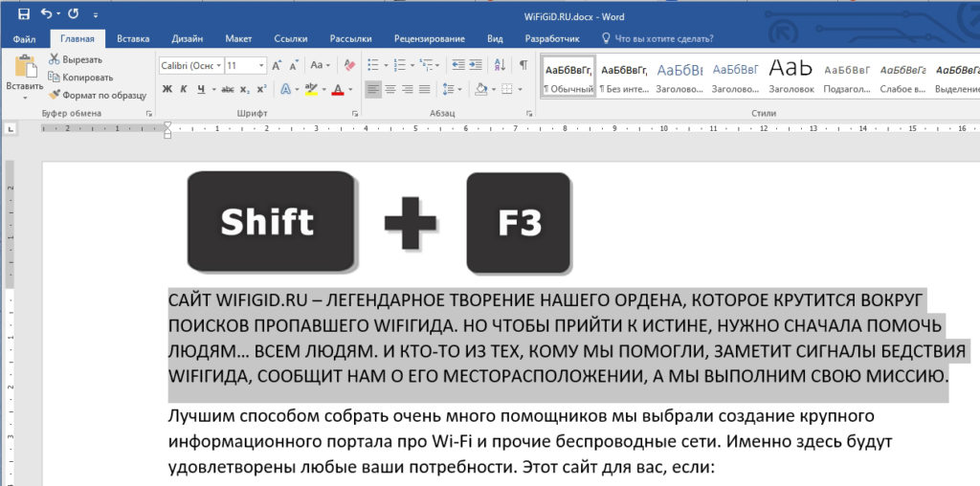Screen dimensions: 980x486
Task: Sort paragraphs with the А-Я sort icon
Action: pos(501,65)
